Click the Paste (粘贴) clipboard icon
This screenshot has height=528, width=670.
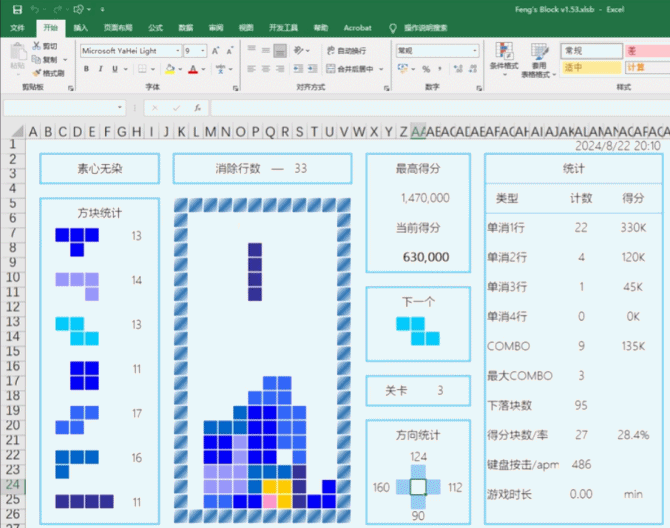coord(18,53)
